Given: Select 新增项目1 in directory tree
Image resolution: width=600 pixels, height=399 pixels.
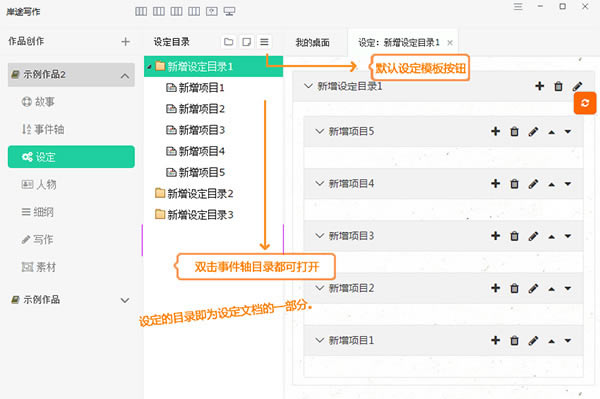Looking at the screenshot, I should point(195,88).
